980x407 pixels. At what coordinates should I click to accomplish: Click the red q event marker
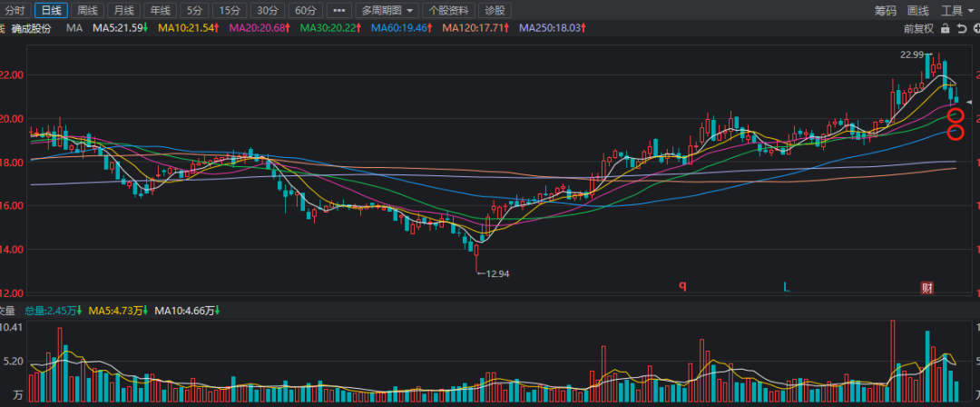[682, 286]
